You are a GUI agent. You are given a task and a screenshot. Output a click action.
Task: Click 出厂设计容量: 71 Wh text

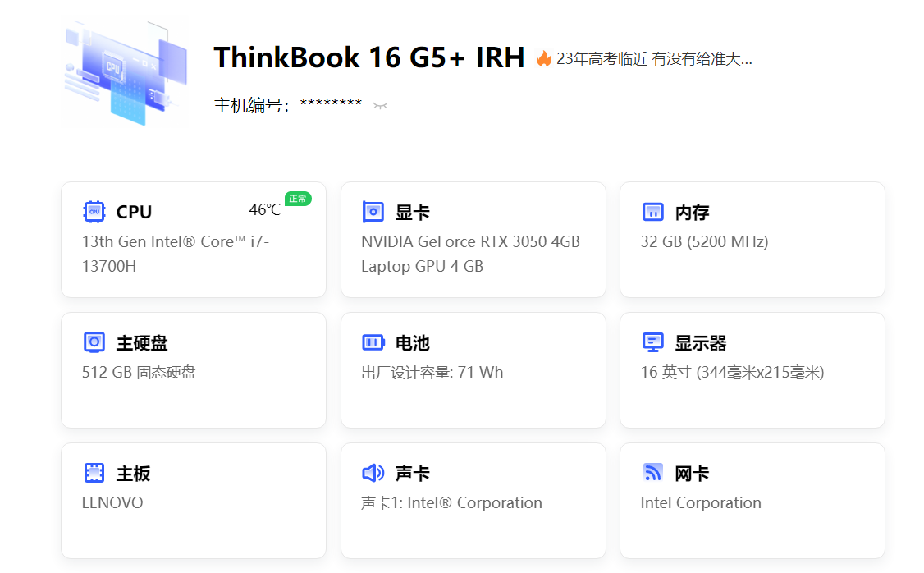pyautogui.click(x=432, y=373)
